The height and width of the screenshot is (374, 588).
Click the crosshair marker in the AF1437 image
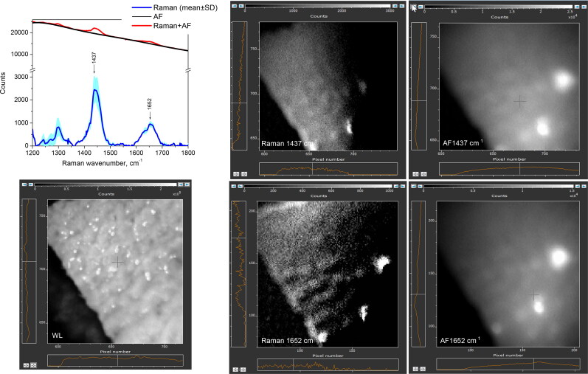tap(519, 101)
